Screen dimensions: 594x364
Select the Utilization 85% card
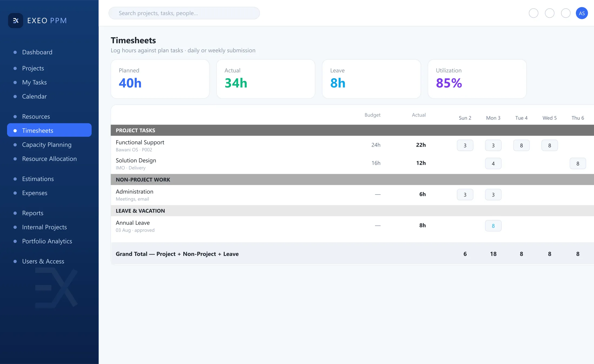pyautogui.click(x=477, y=79)
